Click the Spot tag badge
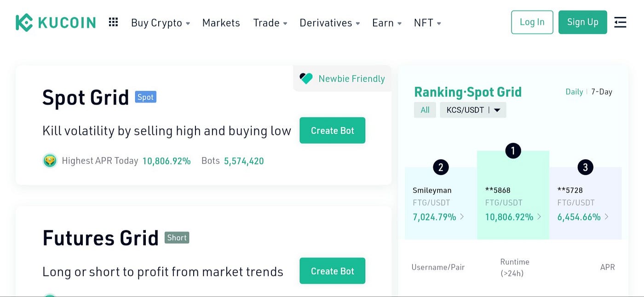The height and width of the screenshot is (297, 644). (x=146, y=97)
